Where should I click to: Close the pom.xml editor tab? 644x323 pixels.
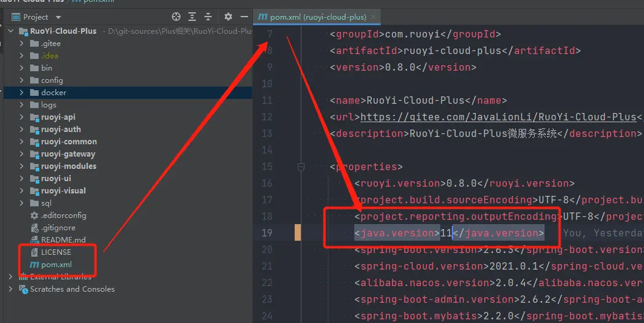(373, 17)
